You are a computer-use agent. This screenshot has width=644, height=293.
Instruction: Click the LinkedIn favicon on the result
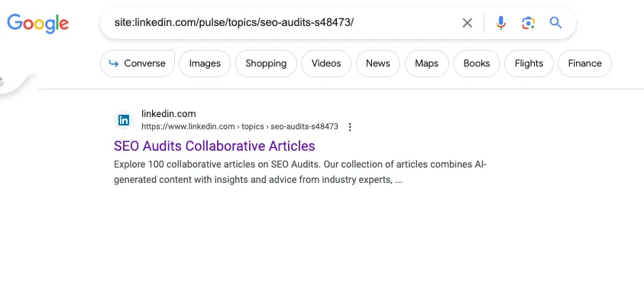[124, 120]
